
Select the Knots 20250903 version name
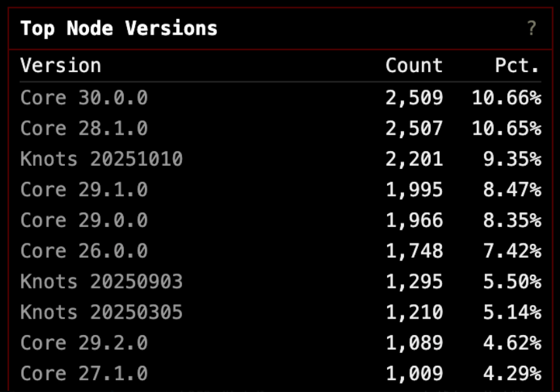(x=102, y=281)
